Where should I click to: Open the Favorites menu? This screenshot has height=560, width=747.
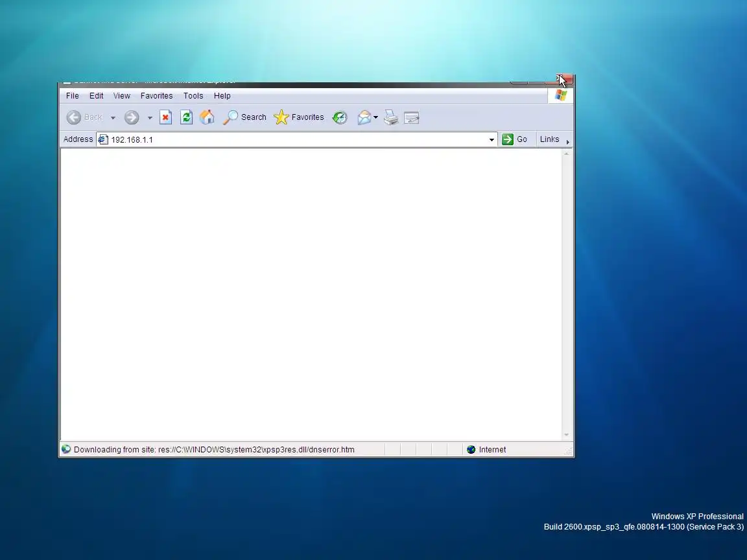tap(157, 96)
